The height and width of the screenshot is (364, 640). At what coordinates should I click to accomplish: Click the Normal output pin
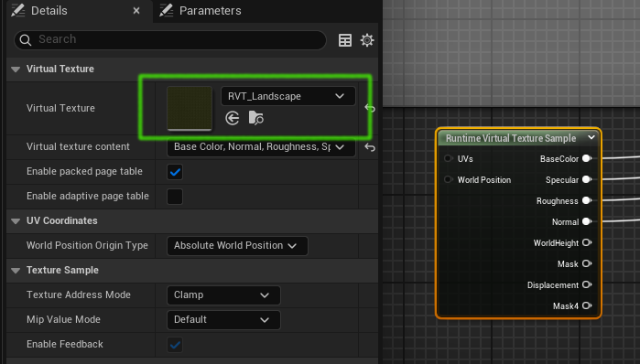[587, 221]
